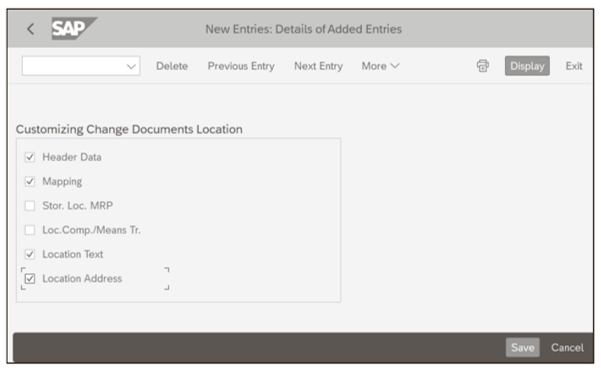Click the print icon
The image size is (601, 372).
tap(483, 66)
